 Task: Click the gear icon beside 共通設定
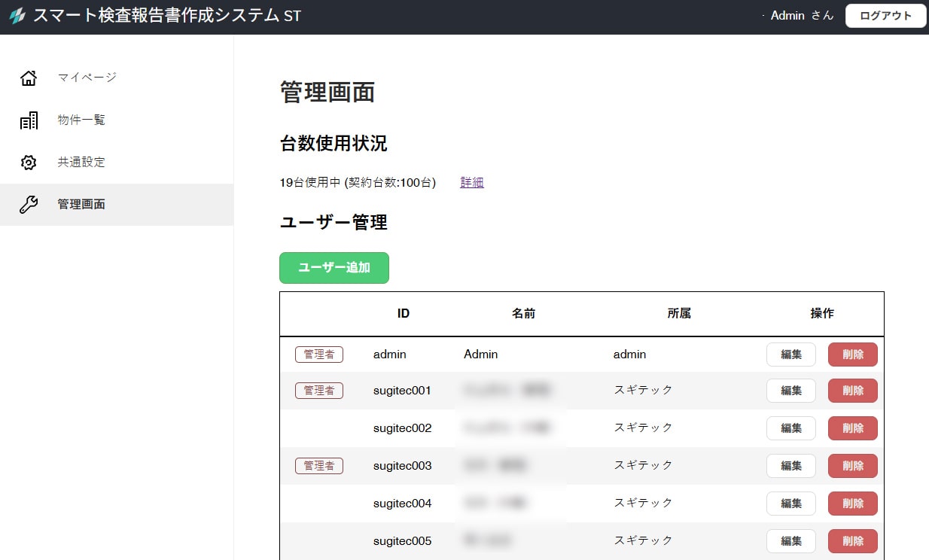pos(29,163)
